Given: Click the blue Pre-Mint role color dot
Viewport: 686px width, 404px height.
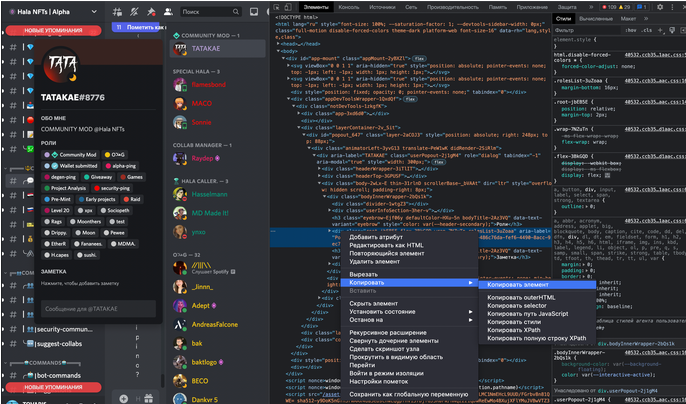Looking at the screenshot, I should pyautogui.click(x=47, y=199).
